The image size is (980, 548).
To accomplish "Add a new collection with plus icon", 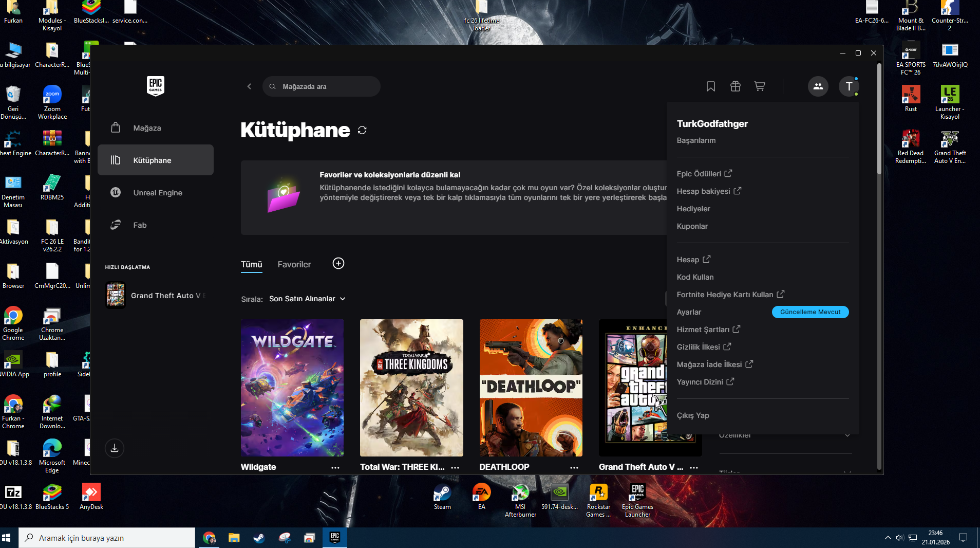I will [338, 263].
